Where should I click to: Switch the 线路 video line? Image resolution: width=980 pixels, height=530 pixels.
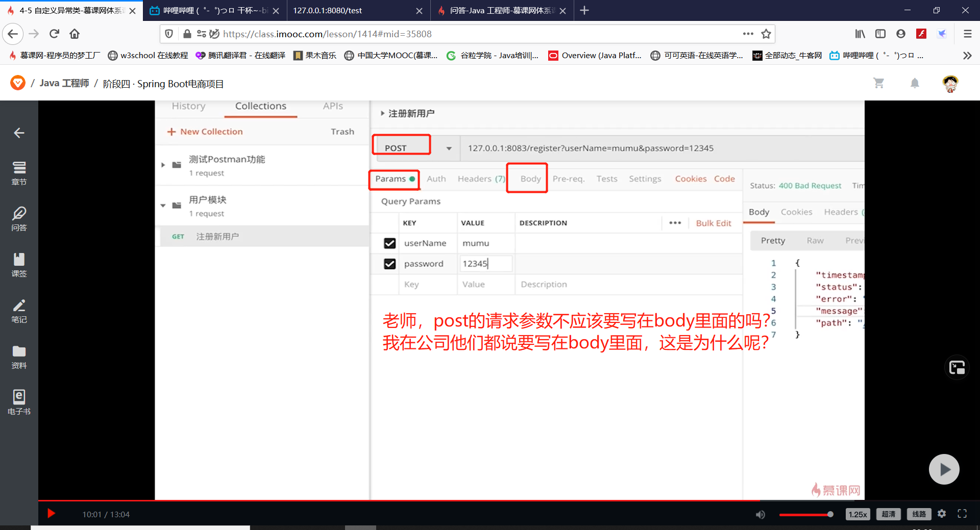919,514
